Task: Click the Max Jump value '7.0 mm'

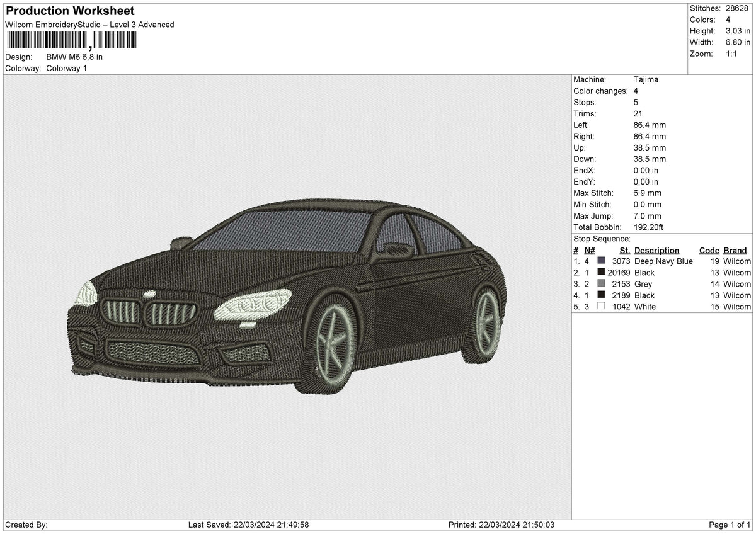Action: coord(648,216)
